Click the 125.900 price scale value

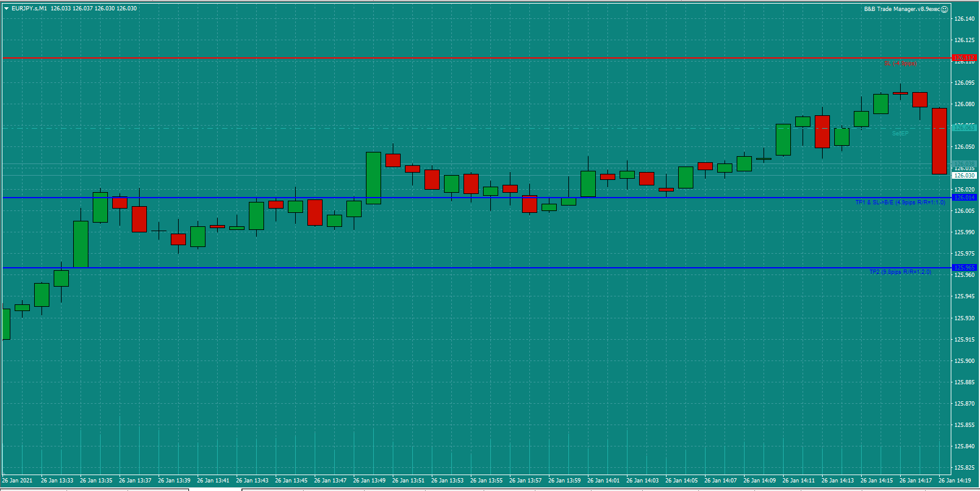point(964,361)
